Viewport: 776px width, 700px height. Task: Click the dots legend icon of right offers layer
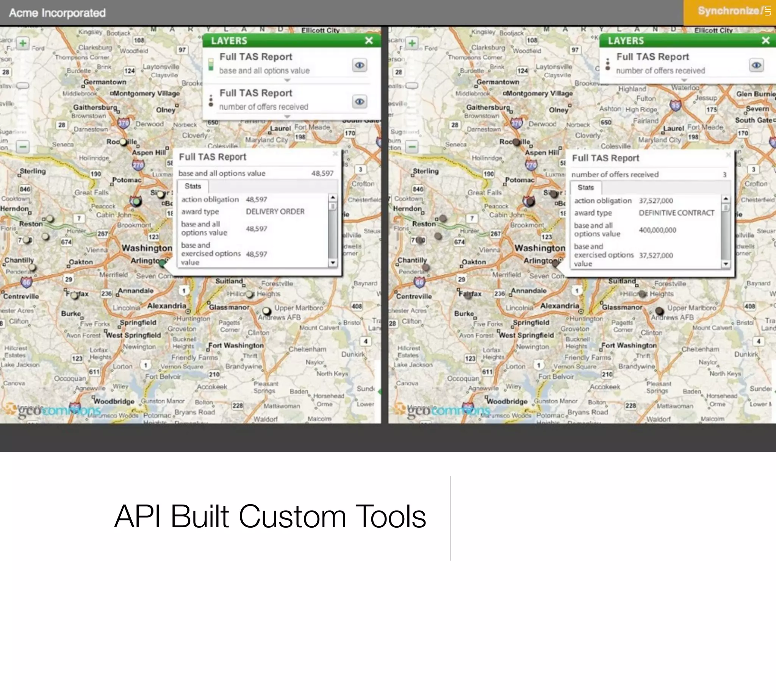[608, 64]
